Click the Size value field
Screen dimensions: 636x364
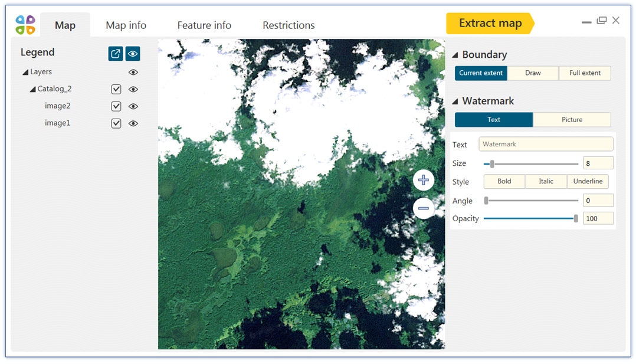(598, 163)
